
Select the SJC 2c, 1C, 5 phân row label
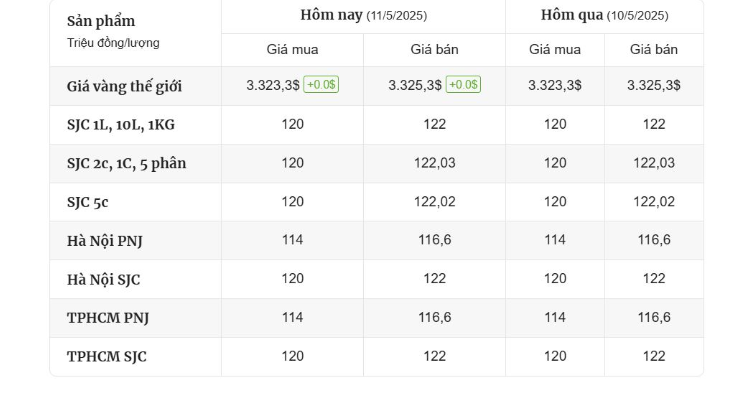[x=126, y=163]
